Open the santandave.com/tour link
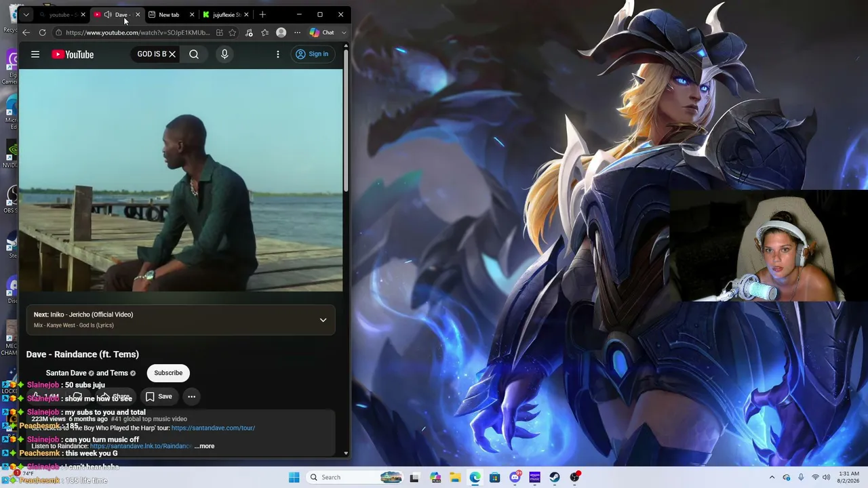This screenshot has height=488, width=868. point(213,428)
